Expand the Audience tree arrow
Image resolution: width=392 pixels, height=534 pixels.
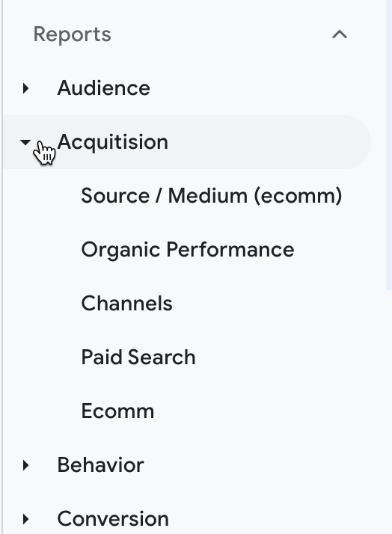[x=25, y=88]
